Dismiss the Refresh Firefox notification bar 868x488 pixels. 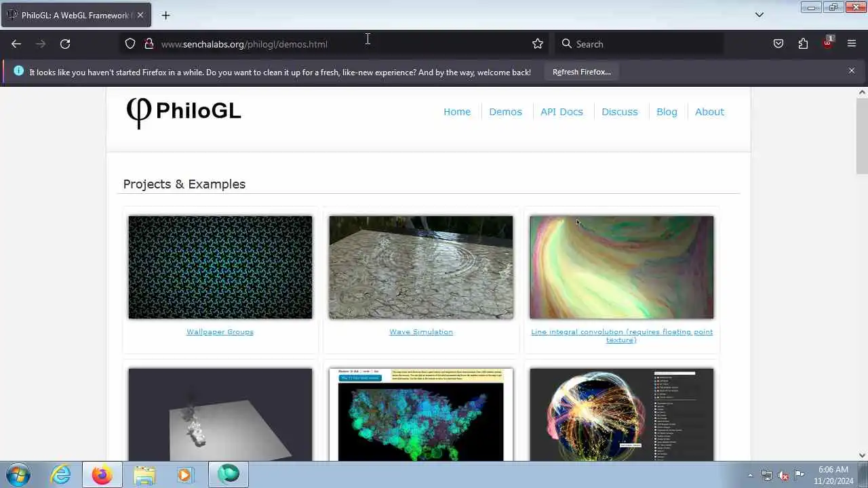point(852,70)
